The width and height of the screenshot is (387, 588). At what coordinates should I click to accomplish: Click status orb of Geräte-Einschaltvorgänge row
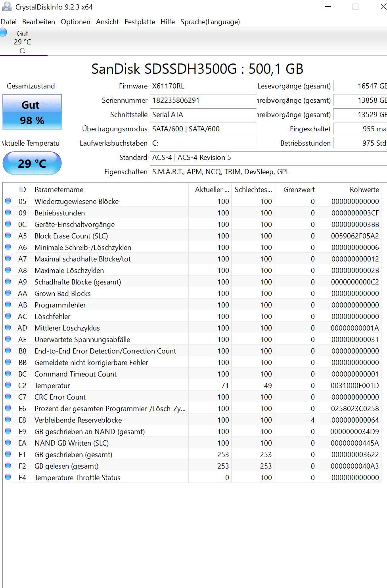point(8,224)
